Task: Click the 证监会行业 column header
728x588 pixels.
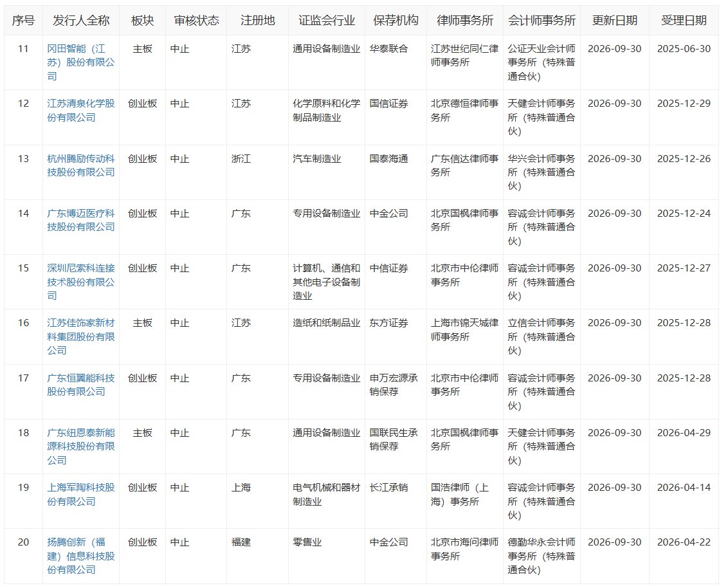Action: (x=327, y=21)
